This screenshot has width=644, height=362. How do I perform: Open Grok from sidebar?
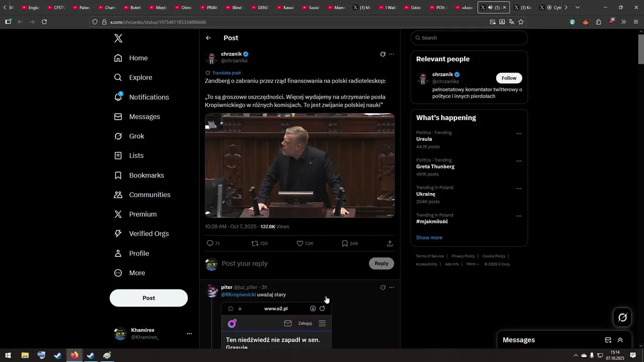tap(129, 136)
